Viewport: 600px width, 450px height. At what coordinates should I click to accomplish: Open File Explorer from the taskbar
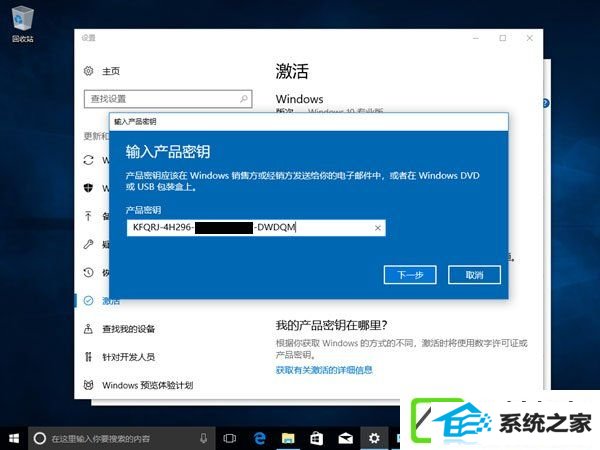[x=288, y=439]
